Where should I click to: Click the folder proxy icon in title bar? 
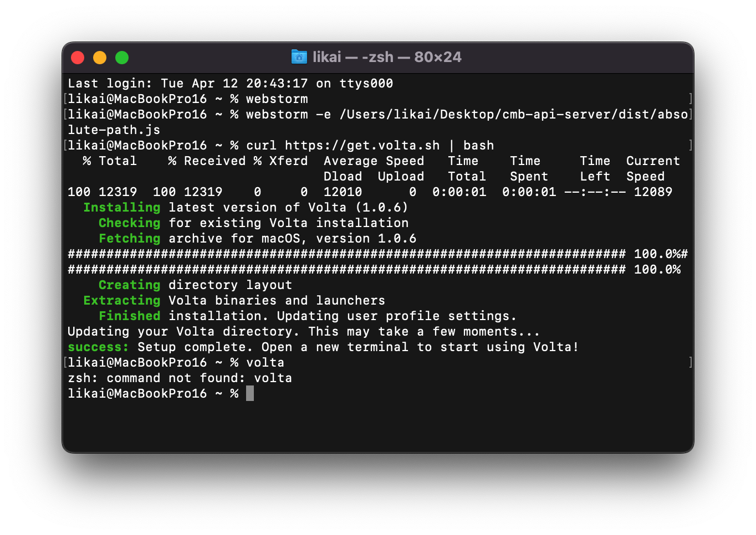click(299, 57)
